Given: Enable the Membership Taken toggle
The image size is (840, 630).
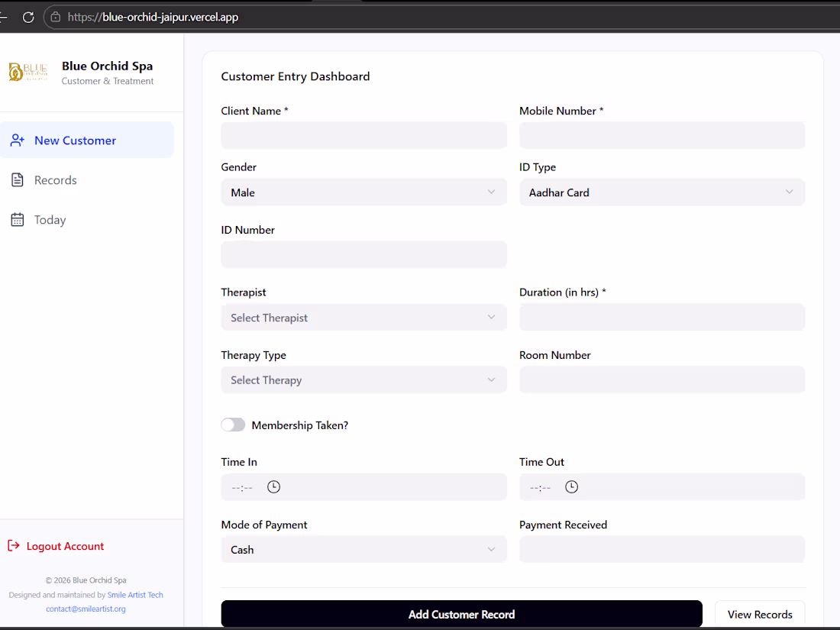Looking at the screenshot, I should 233,425.
